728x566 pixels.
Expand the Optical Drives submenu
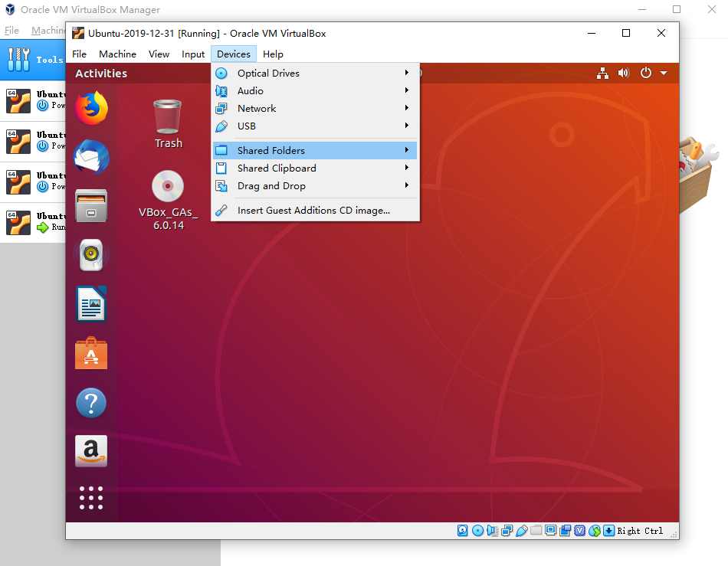point(315,74)
